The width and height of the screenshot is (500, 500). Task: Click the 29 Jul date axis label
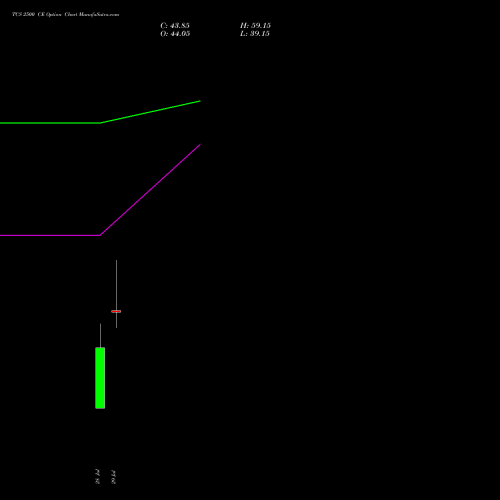click(113, 477)
